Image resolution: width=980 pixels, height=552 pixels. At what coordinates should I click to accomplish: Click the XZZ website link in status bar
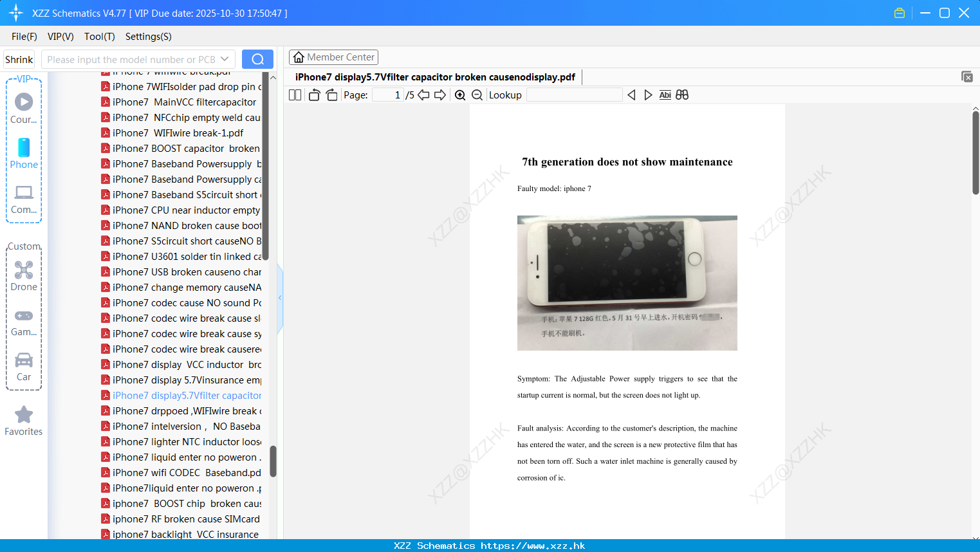(x=533, y=546)
